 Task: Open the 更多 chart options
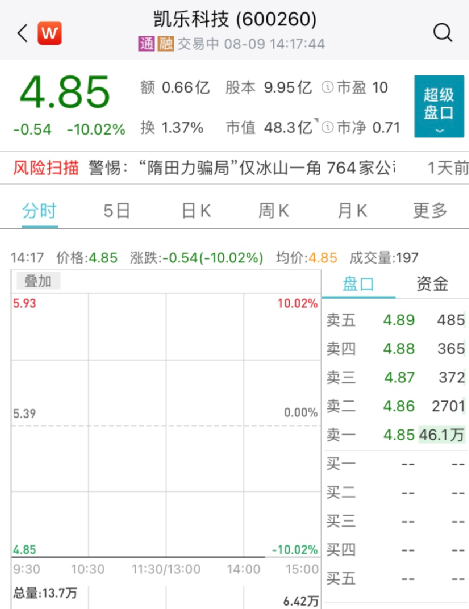[x=430, y=211]
